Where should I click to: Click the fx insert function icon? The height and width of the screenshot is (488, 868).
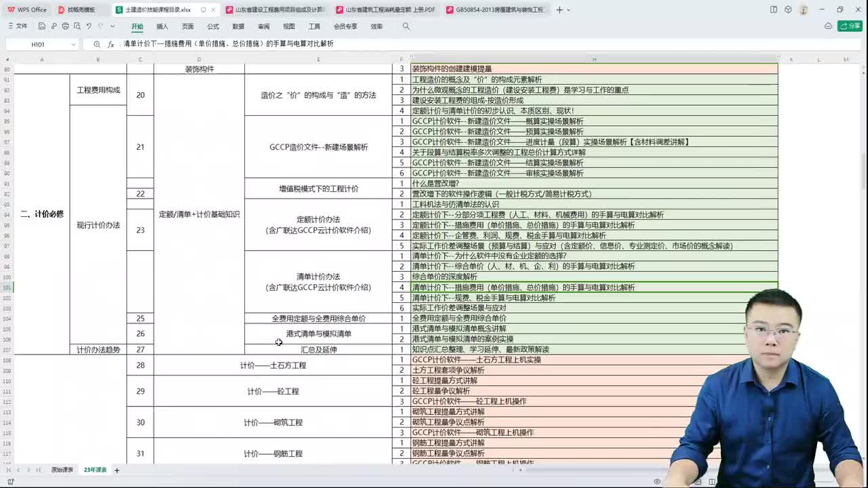(x=111, y=44)
